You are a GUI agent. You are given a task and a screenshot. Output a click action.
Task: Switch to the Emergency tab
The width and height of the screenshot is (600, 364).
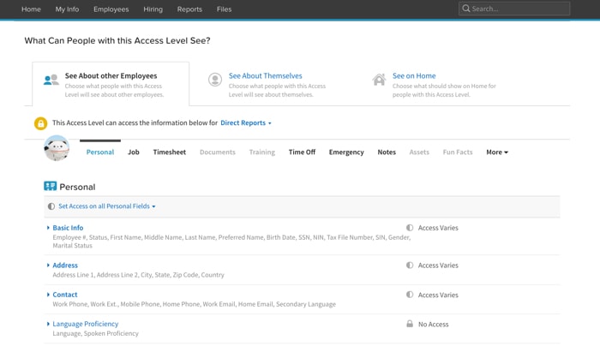coord(346,152)
